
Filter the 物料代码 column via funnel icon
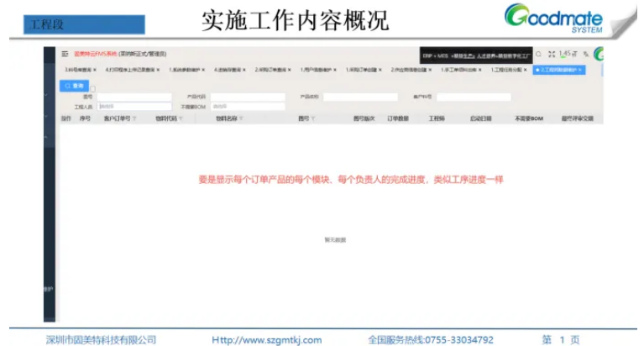tap(181, 119)
